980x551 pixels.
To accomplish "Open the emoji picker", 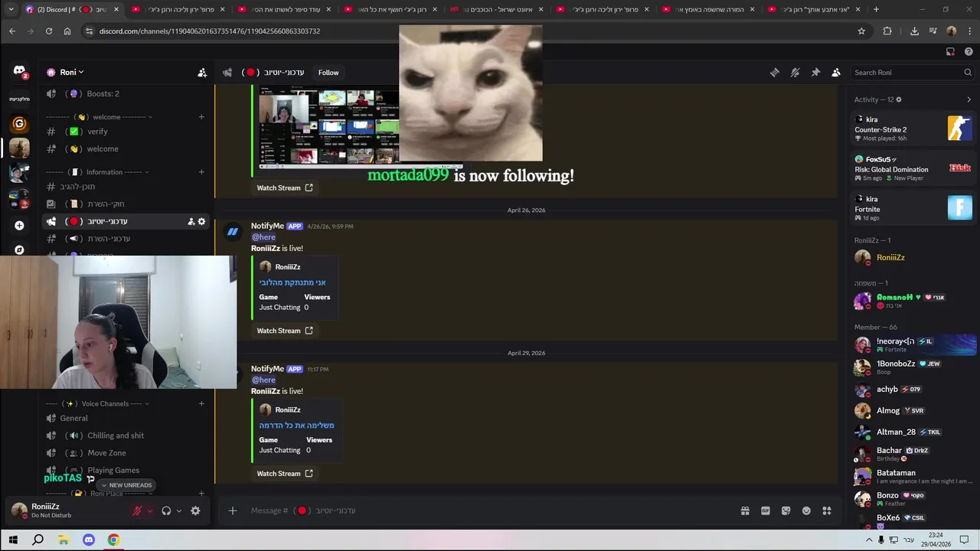I will pos(806,510).
